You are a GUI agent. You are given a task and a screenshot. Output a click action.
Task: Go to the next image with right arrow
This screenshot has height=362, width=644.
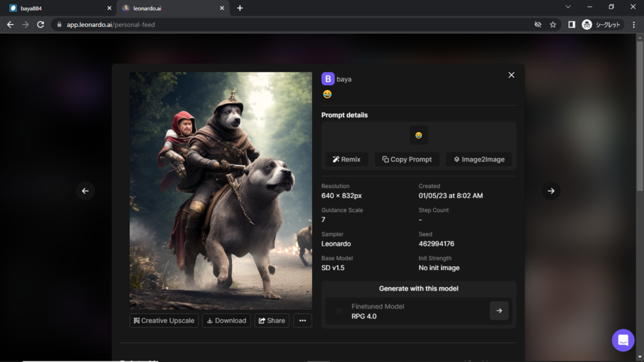tap(551, 191)
